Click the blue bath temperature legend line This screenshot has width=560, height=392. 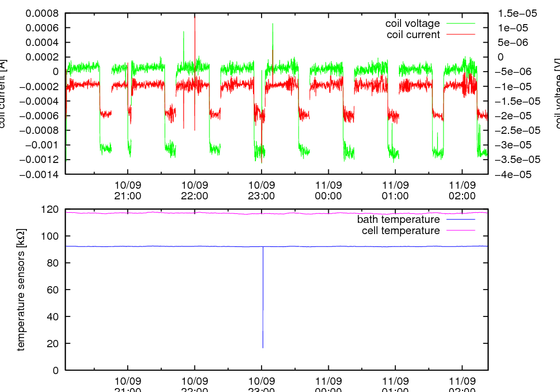pos(460,220)
